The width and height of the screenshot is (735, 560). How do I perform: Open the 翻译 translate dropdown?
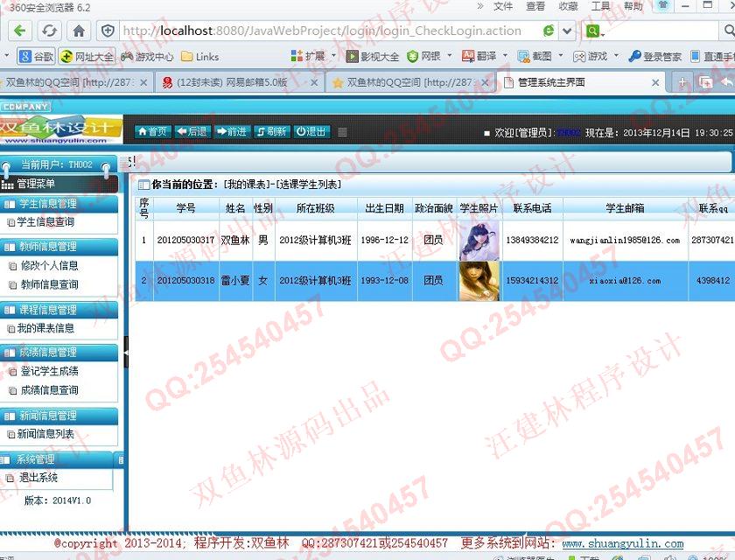[x=484, y=57]
